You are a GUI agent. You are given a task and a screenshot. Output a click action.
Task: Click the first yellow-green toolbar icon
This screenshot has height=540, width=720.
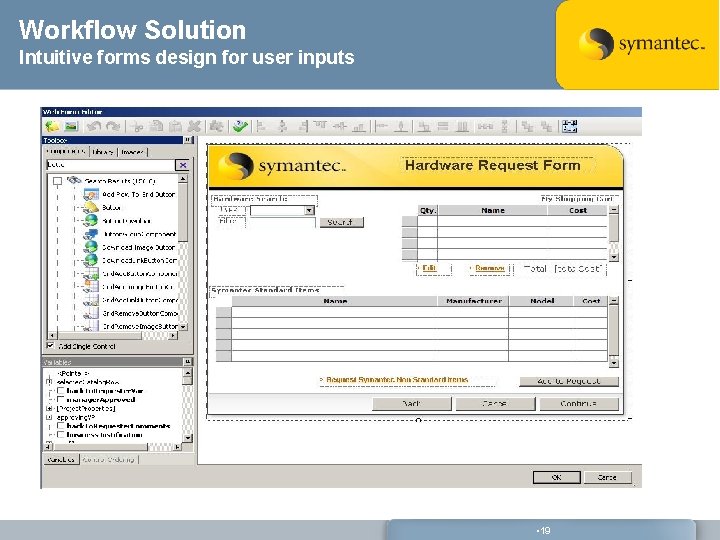coord(52,126)
